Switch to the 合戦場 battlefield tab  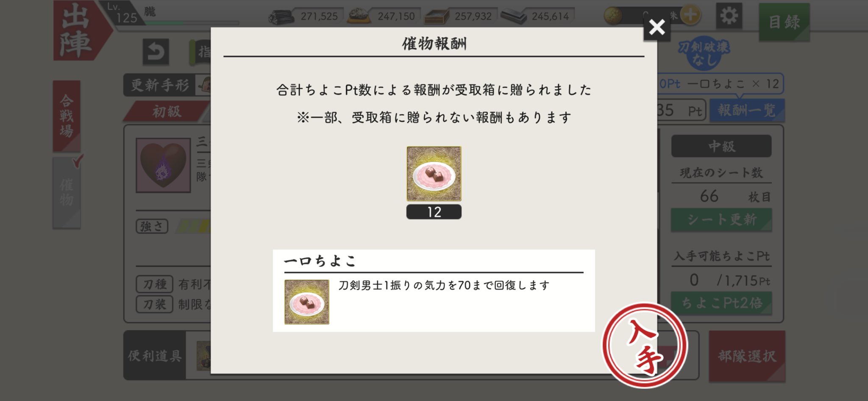(67, 116)
